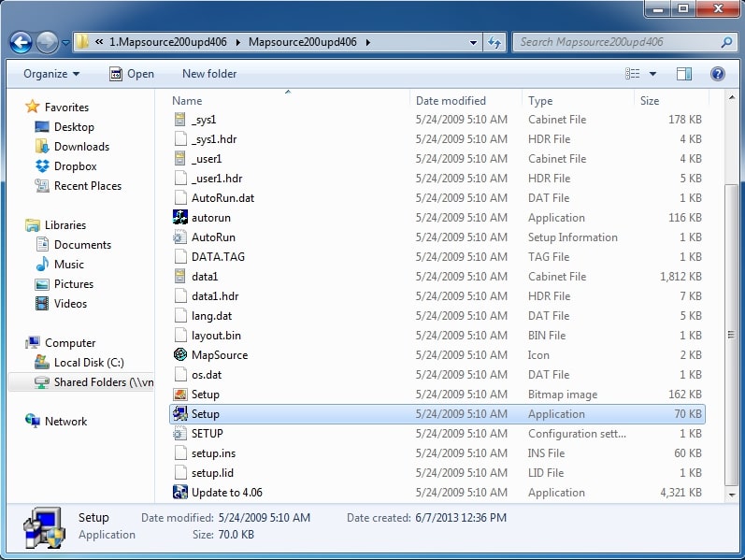Viewport: 745px width, 560px height.
Task: Open the Organize dropdown menu
Action: coord(51,74)
